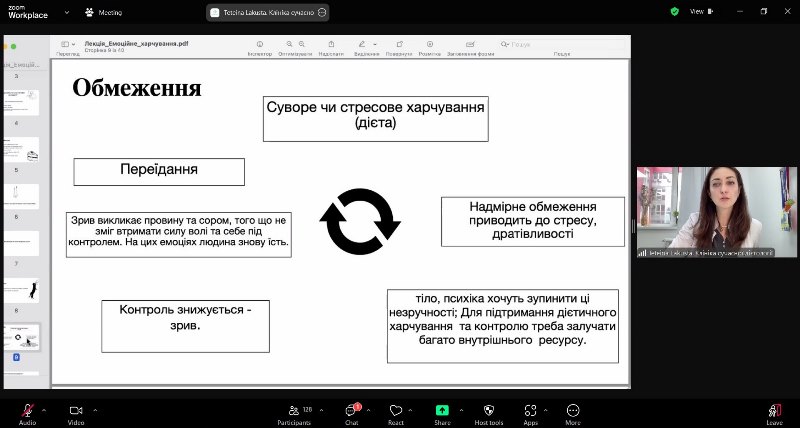Expand the chevron next to React
The height and width of the screenshot is (428, 800).
tap(411, 410)
